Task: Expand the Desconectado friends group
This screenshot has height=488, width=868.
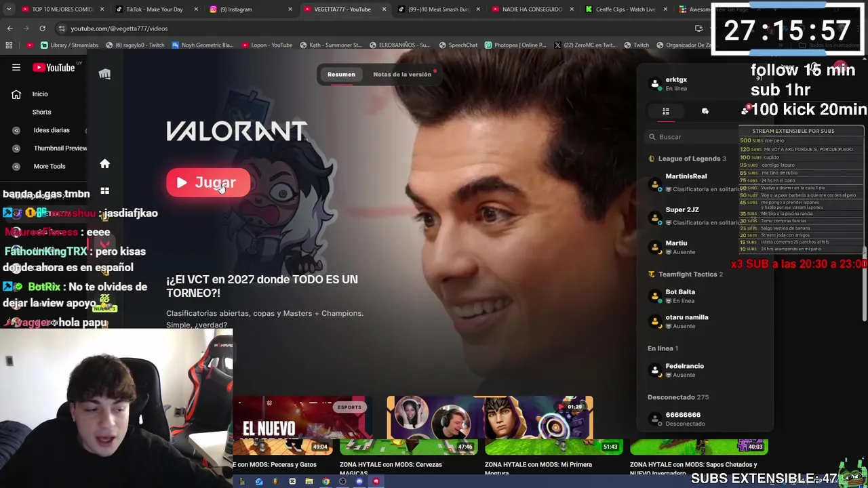Action: (x=678, y=397)
